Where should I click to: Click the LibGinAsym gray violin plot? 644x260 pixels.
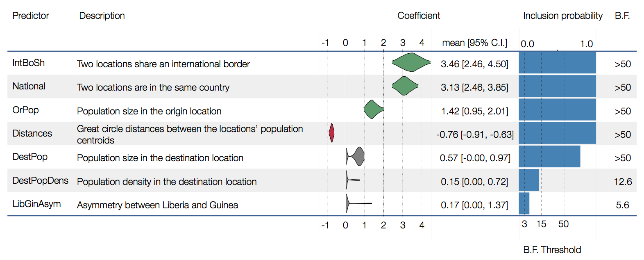pos(359,203)
